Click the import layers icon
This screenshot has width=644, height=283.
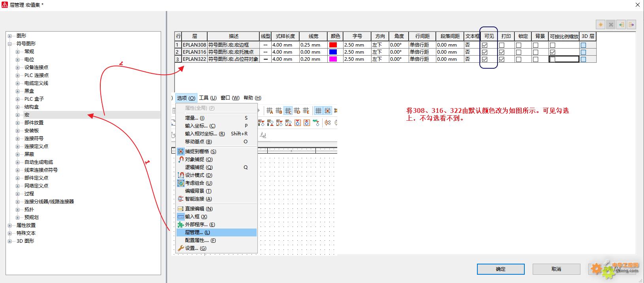[x=621, y=24]
